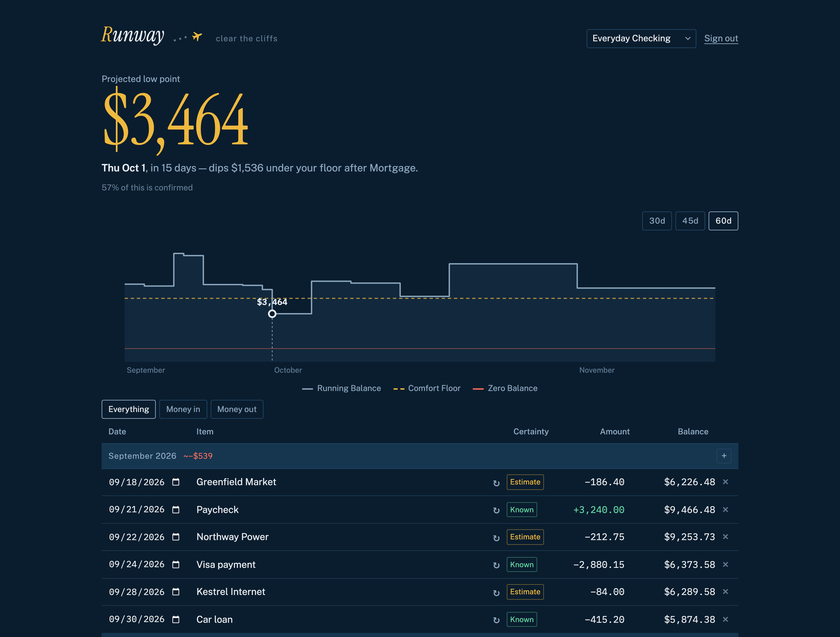Toggle Comfort Floor legend entry
This screenshot has width=840, height=637.
tap(427, 388)
